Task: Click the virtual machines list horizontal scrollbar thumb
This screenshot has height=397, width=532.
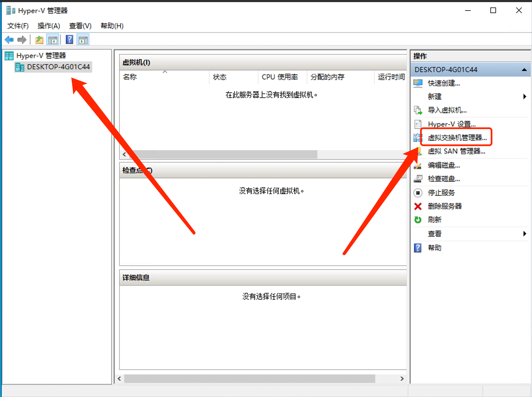Action: click(223, 154)
